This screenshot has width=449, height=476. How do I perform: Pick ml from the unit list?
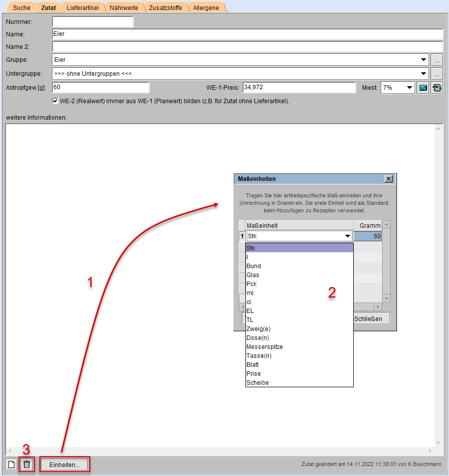tap(299, 293)
